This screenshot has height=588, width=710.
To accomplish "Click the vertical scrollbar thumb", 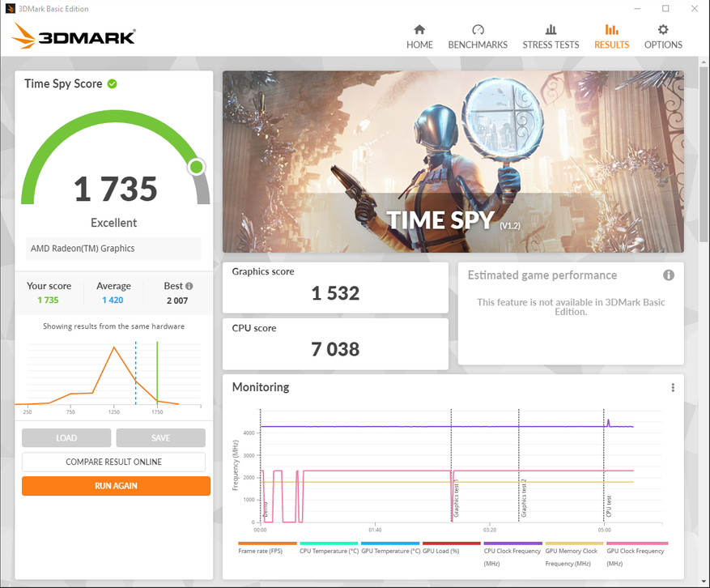I will tap(704, 154).
